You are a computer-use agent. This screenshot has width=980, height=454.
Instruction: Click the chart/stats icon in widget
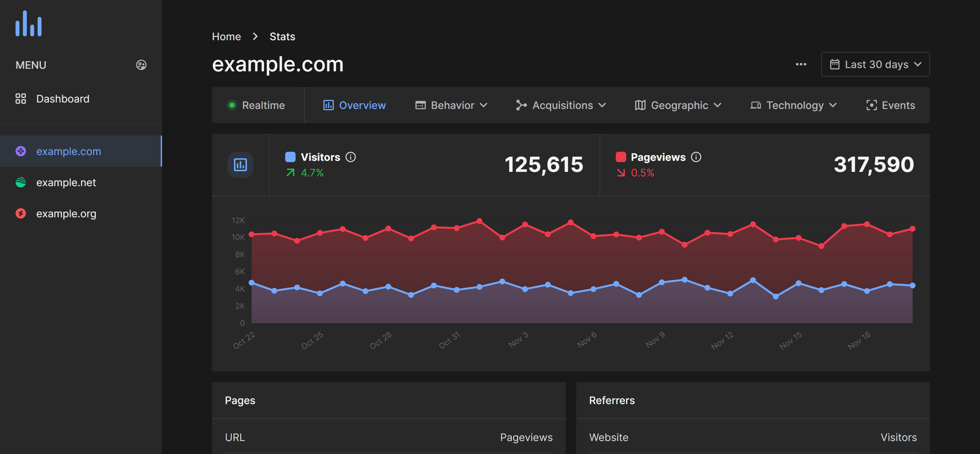pyautogui.click(x=239, y=164)
